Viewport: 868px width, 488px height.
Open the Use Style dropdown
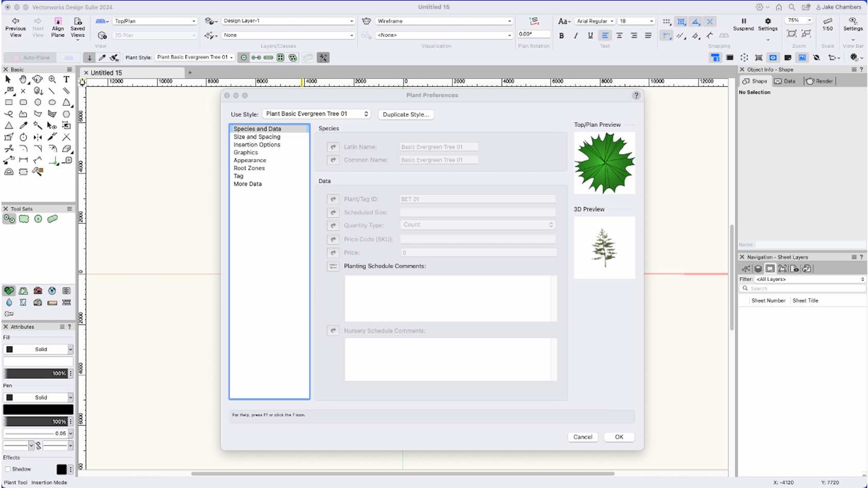pos(316,114)
